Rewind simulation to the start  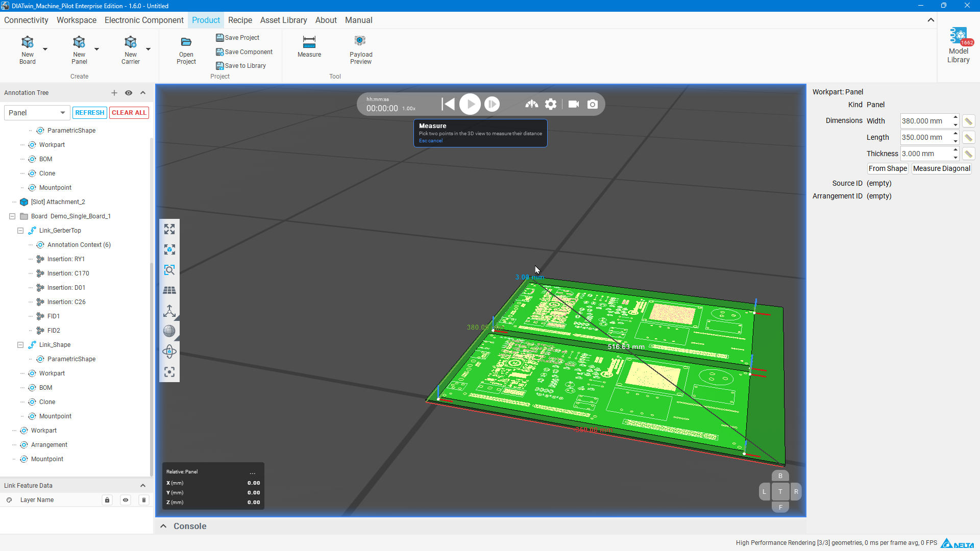[x=448, y=104]
